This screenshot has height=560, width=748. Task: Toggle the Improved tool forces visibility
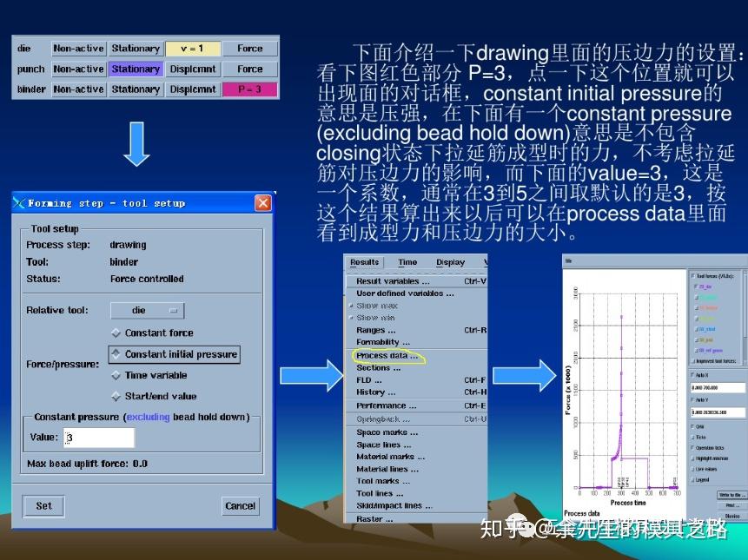(716, 362)
